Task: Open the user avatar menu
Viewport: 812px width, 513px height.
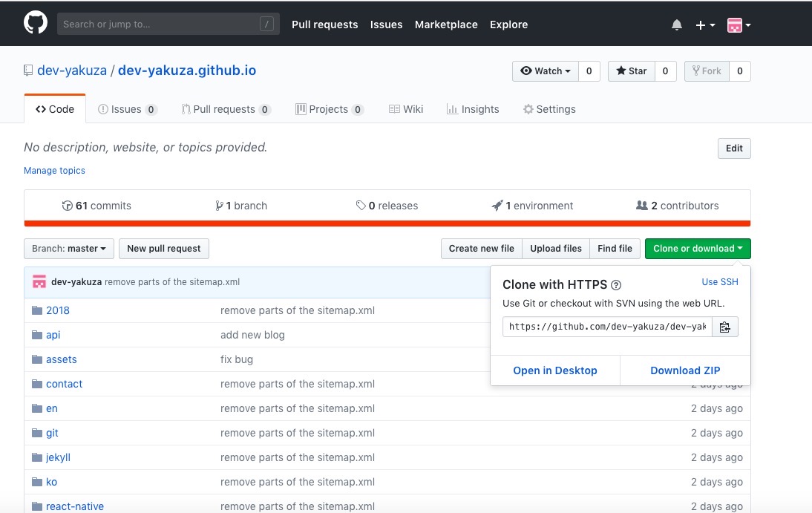Action: pyautogui.click(x=739, y=25)
